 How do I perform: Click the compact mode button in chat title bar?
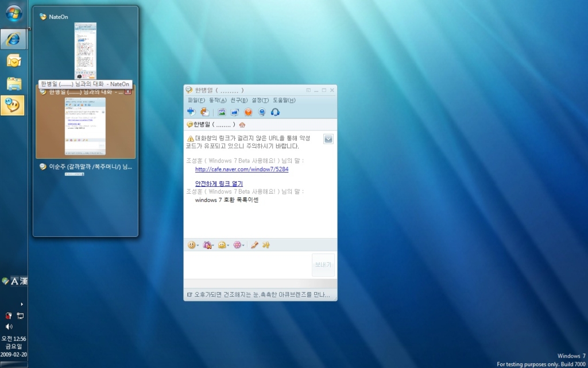pos(308,90)
